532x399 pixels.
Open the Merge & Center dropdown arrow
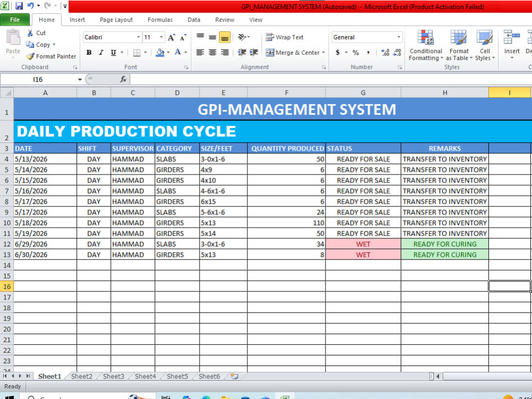tap(323, 53)
